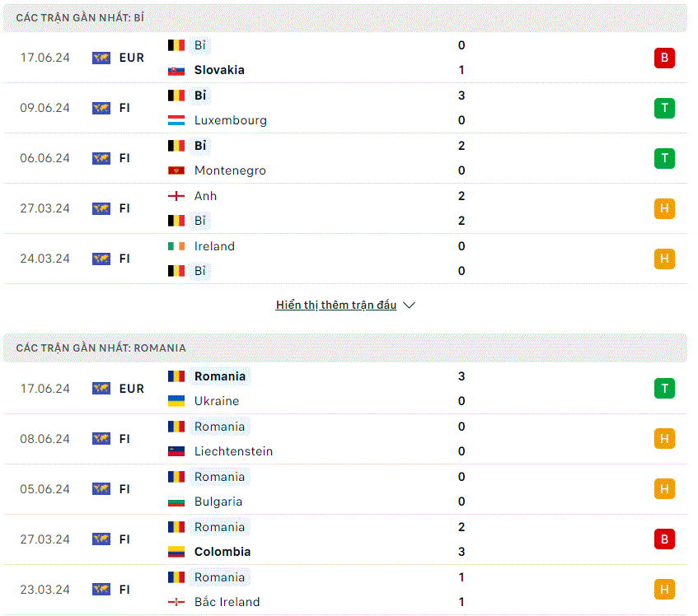This screenshot has width=698, height=616.
Task: Click the red B result badge for Belgium-Slovakia
Action: tap(664, 58)
